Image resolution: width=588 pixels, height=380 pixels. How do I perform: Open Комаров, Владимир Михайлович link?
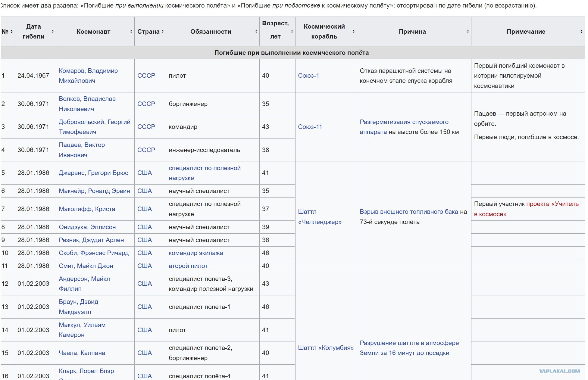(88, 76)
